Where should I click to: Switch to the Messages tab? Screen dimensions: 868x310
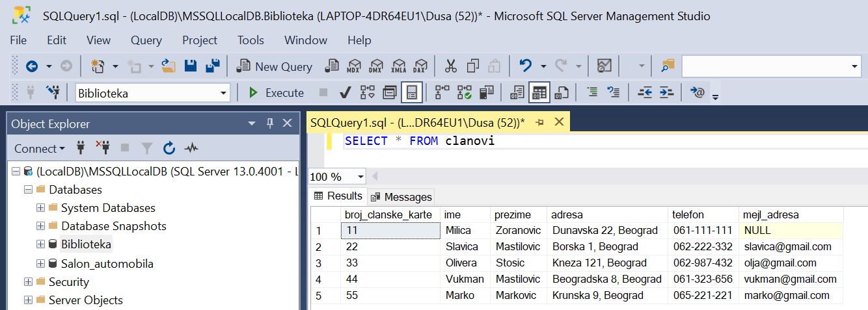401,197
